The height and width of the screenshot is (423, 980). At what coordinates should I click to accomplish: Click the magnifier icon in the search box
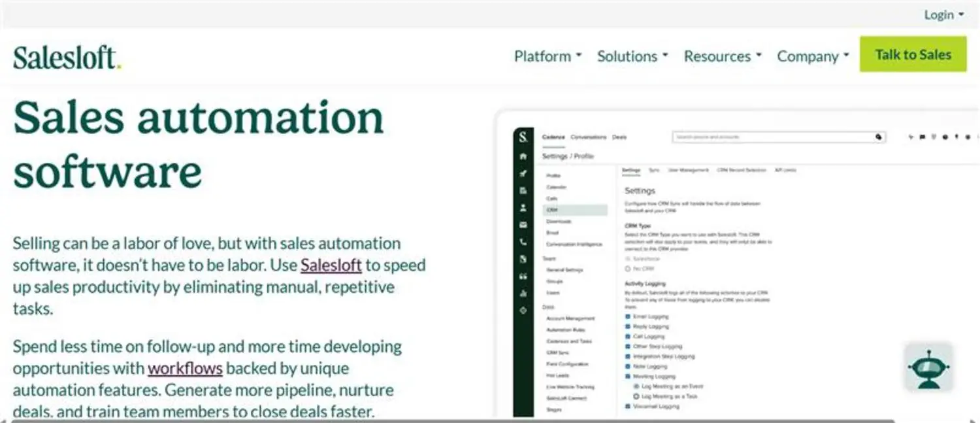tap(879, 137)
